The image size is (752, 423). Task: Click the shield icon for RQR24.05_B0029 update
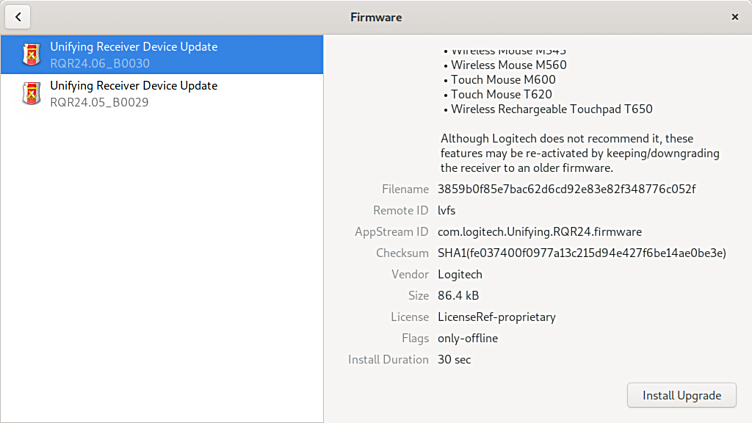pyautogui.click(x=31, y=93)
